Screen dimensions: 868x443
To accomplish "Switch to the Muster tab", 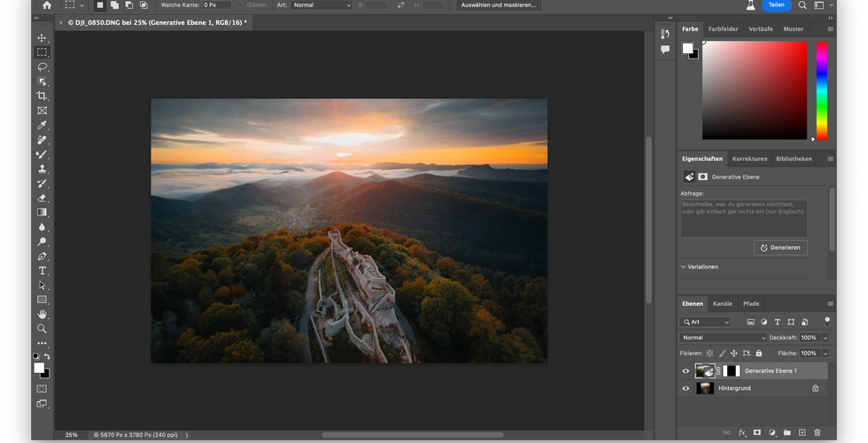I will 793,28.
